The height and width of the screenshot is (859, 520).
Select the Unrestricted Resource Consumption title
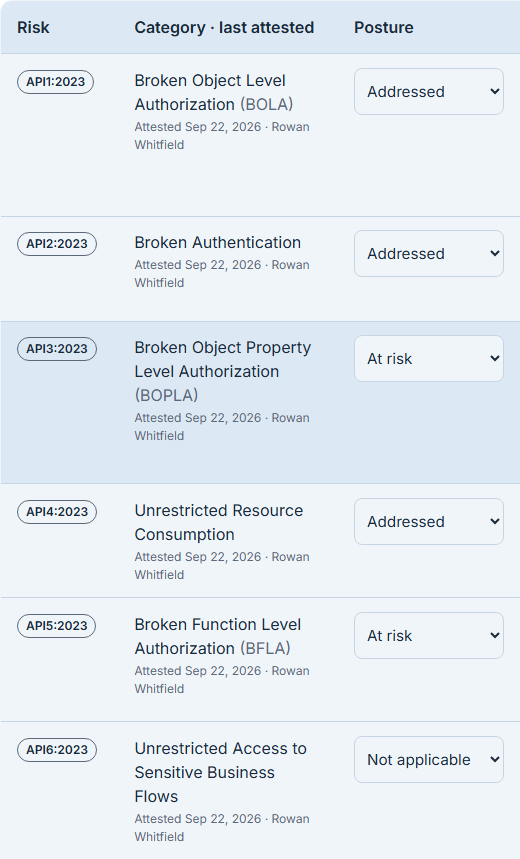point(219,522)
